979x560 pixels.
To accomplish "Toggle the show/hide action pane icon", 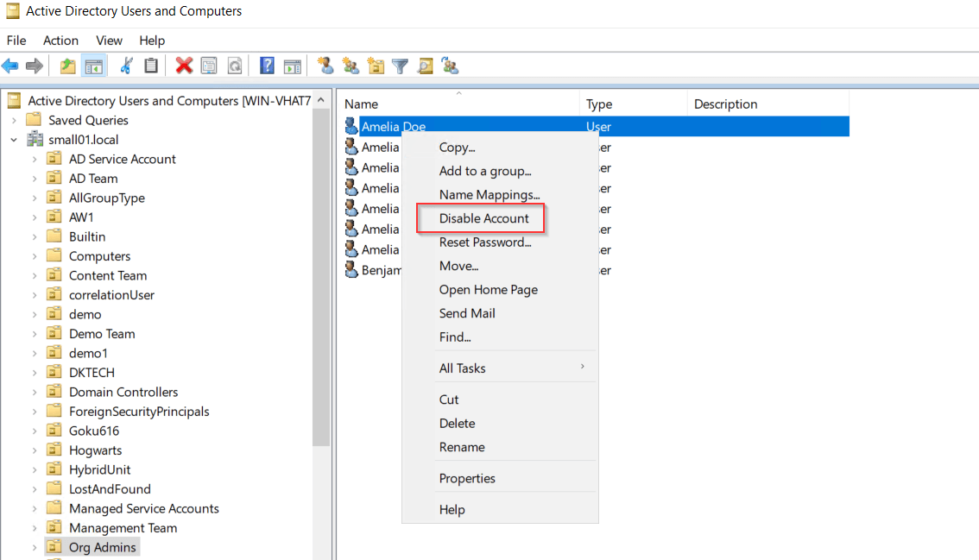I will point(292,66).
